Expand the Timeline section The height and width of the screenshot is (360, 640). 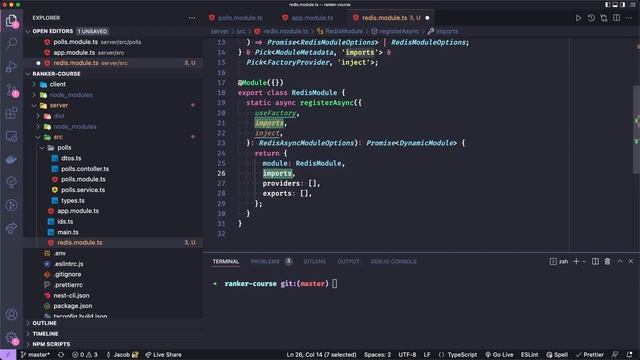pos(45,334)
